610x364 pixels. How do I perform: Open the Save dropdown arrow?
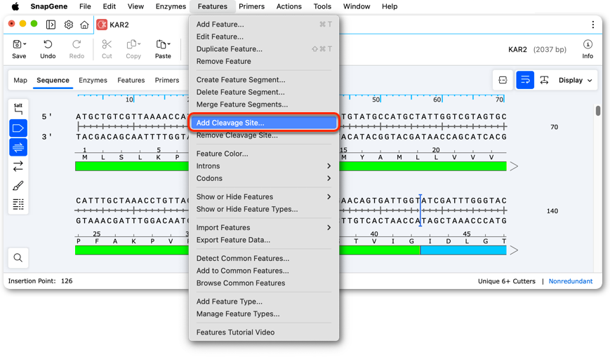pyautogui.click(x=25, y=44)
